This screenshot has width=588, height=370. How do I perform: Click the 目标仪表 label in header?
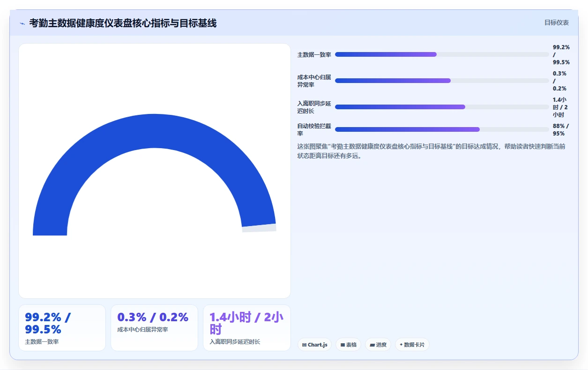click(557, 23)
